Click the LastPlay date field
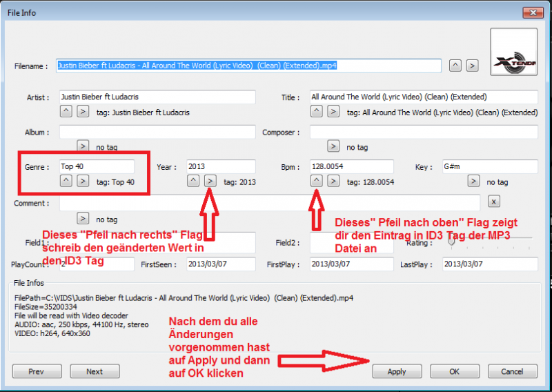The height and width of the screenshot is (392, 552). (490, 264)
